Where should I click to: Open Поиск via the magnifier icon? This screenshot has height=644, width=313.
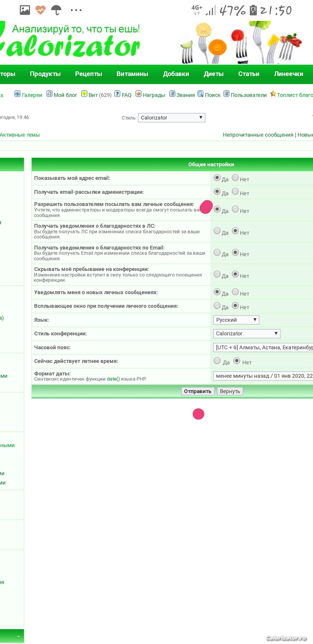[x=201, y=94]
